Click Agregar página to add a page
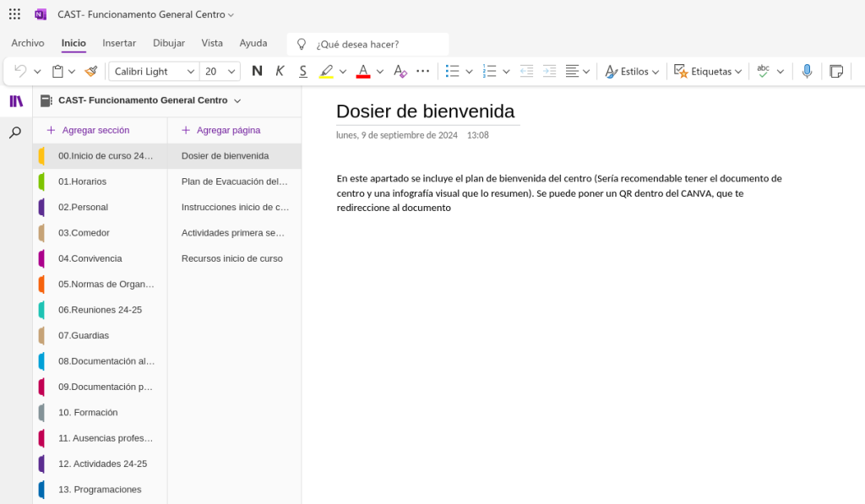Screen dimensions: 865x504 click(220, 130)
